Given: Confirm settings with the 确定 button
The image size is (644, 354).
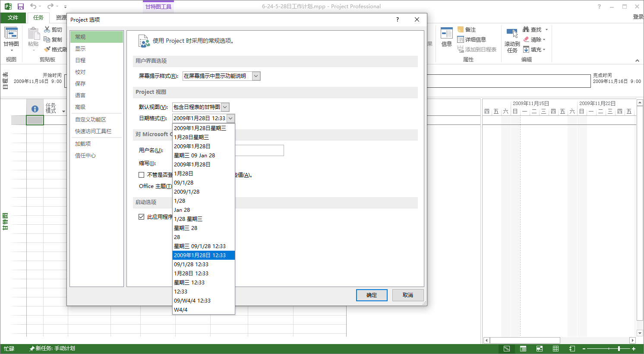Looking at the screenshot, I should tap(371, 295).
